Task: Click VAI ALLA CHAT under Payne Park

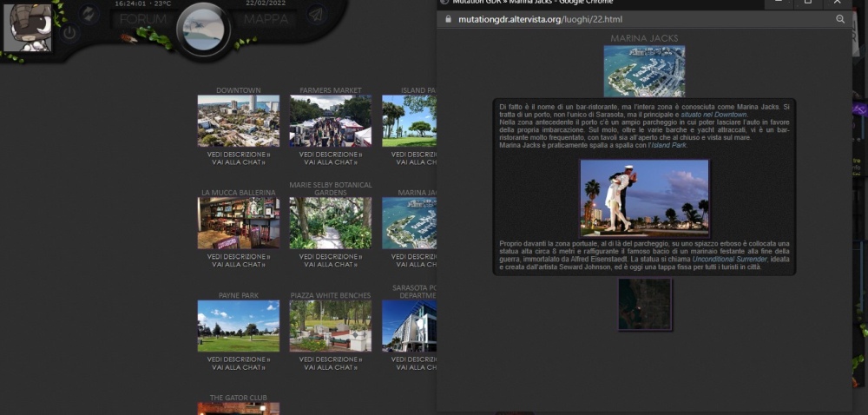Action: pyautogui.click(x=239, y=367)
